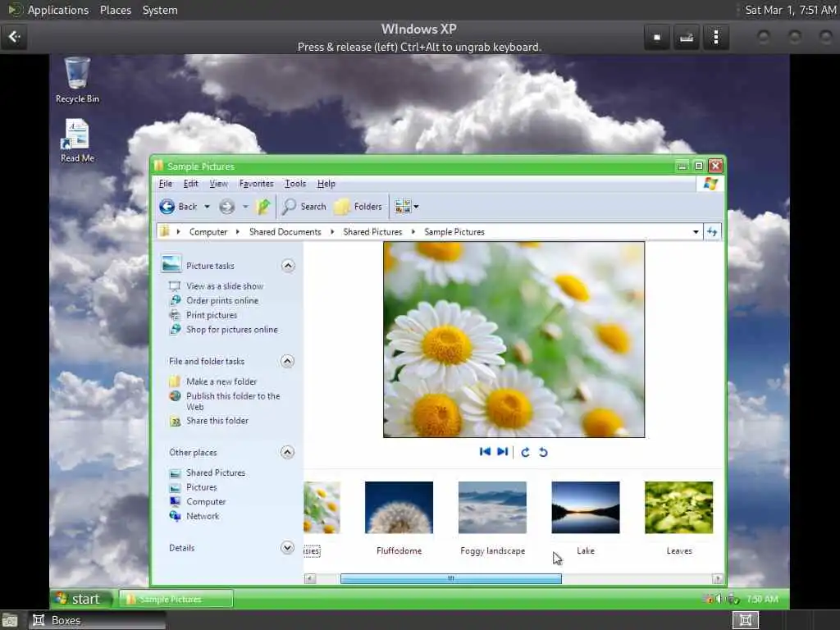Rotate image counterclockwise
840x630 pixels.
click(x=543, y=452)
